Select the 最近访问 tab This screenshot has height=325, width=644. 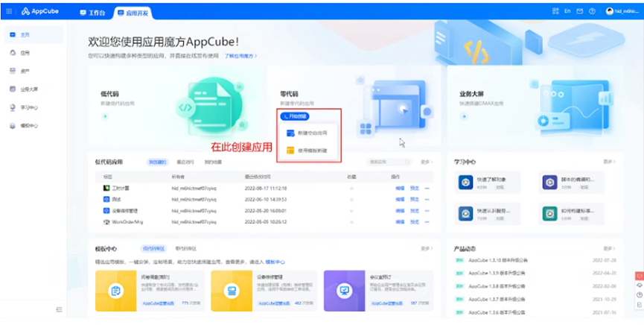[x=185, y=162]
